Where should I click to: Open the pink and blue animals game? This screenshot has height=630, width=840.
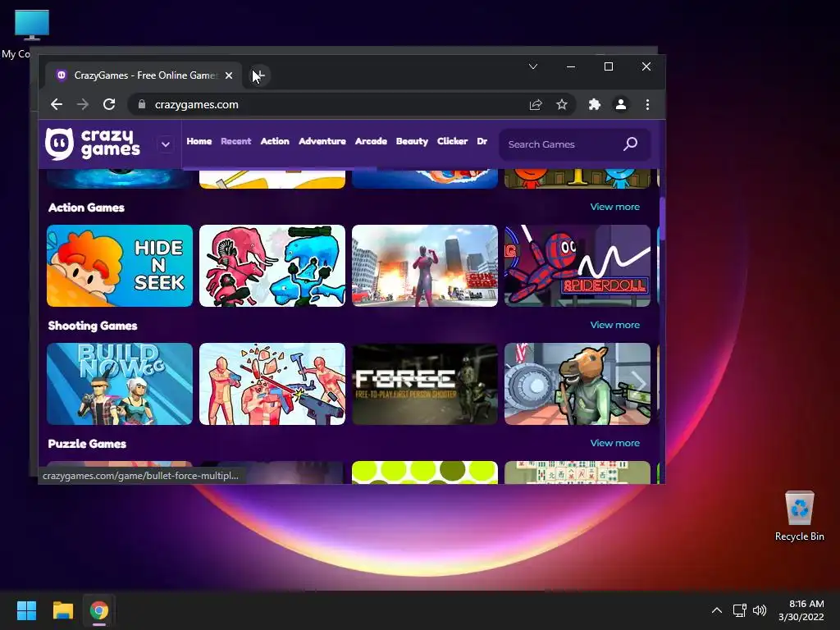[272, 266]
